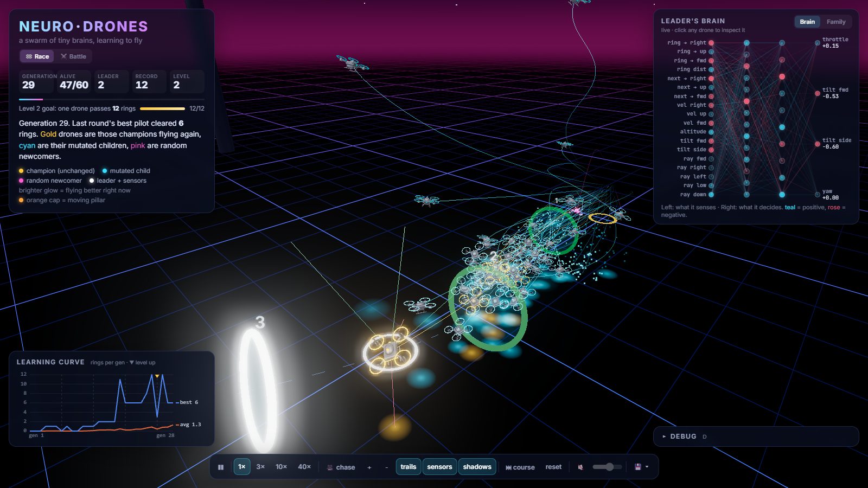
Task: Click the 'vel up' input node
Action: point(711,114)
